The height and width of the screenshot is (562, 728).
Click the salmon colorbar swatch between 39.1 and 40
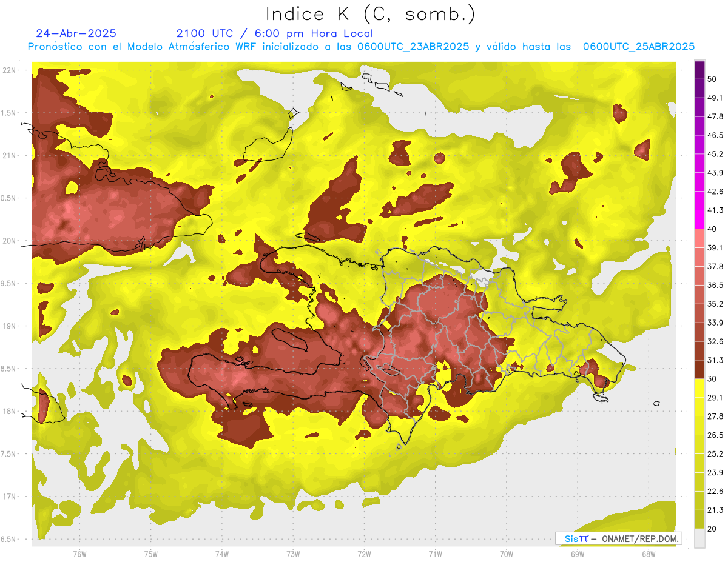[x=699, y=239]
